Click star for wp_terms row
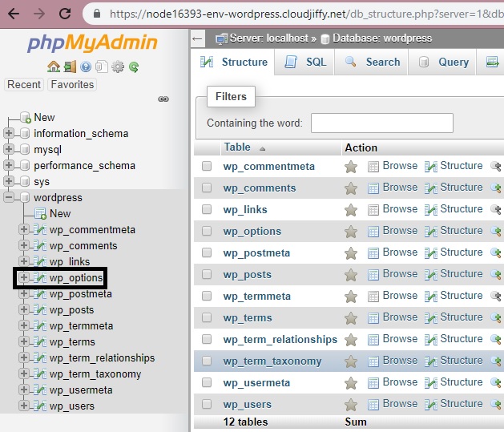The width and height of the screenshot is (504, 432). click(351, 318)
